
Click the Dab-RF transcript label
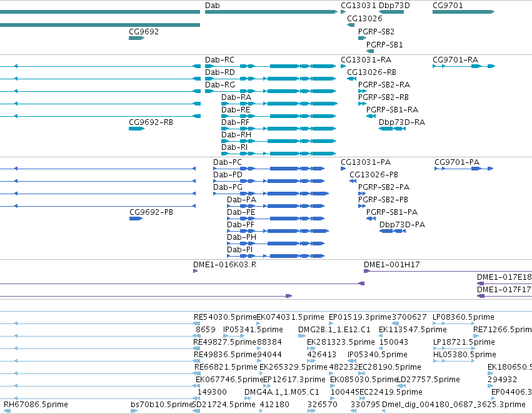point(235,122)
